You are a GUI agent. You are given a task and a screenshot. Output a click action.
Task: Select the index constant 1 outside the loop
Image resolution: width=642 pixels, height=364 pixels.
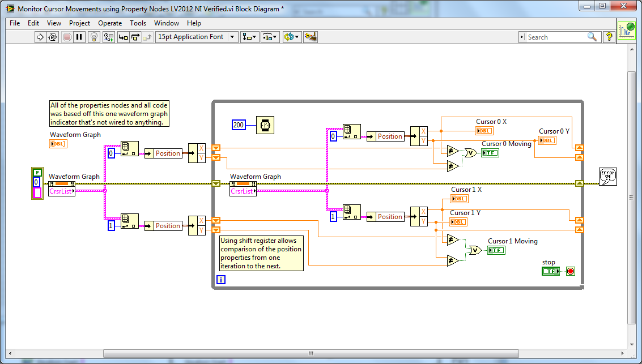pos(111,226)
